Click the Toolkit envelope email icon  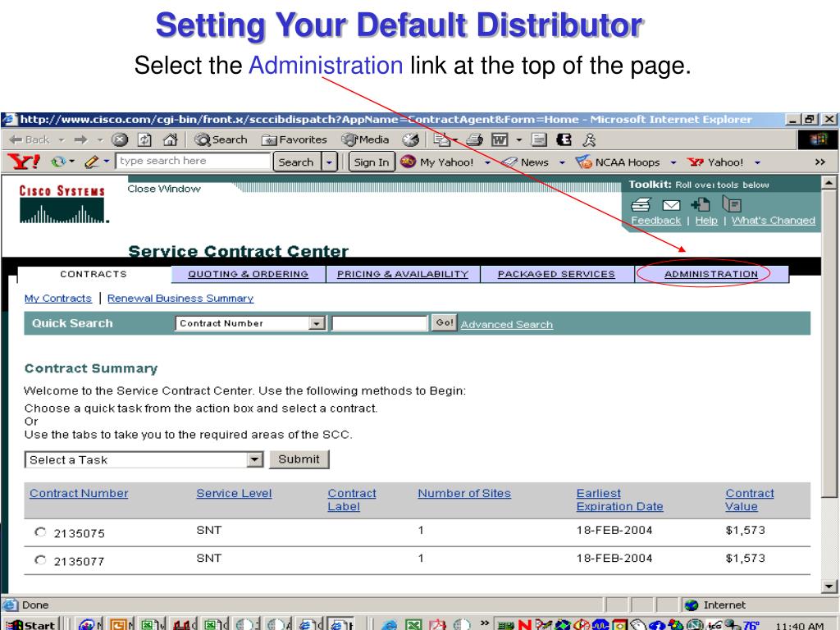pos(671,204)
